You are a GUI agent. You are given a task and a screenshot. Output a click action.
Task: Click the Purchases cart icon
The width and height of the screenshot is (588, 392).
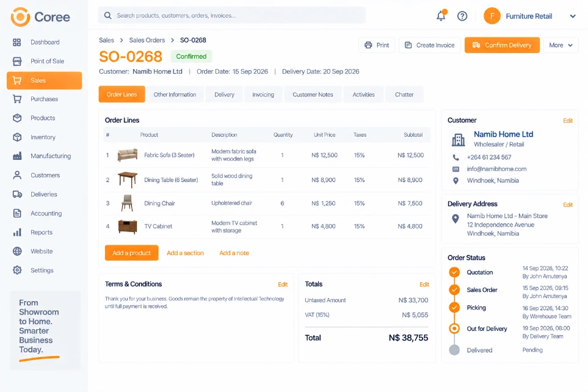[17, 99]
